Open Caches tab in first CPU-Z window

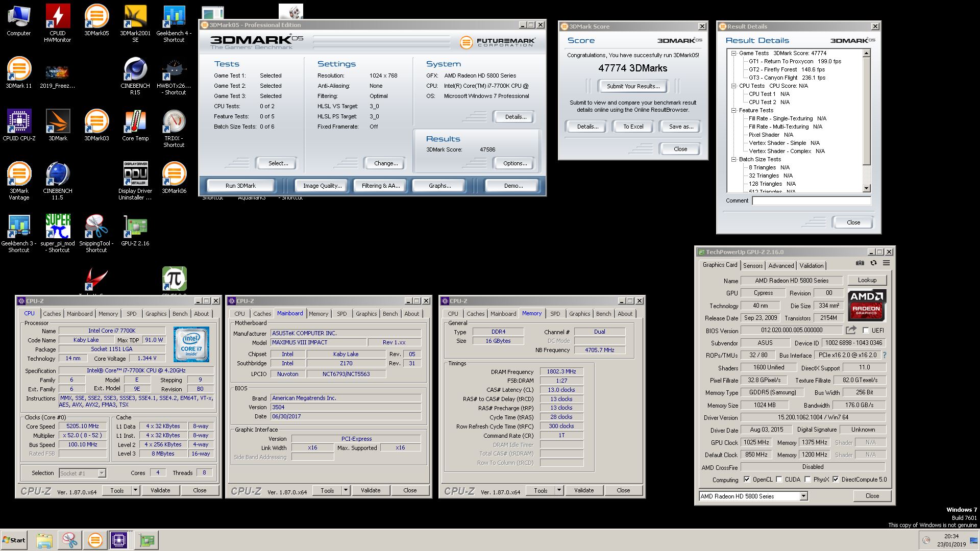pyautogui.click(x=52, y=314)
